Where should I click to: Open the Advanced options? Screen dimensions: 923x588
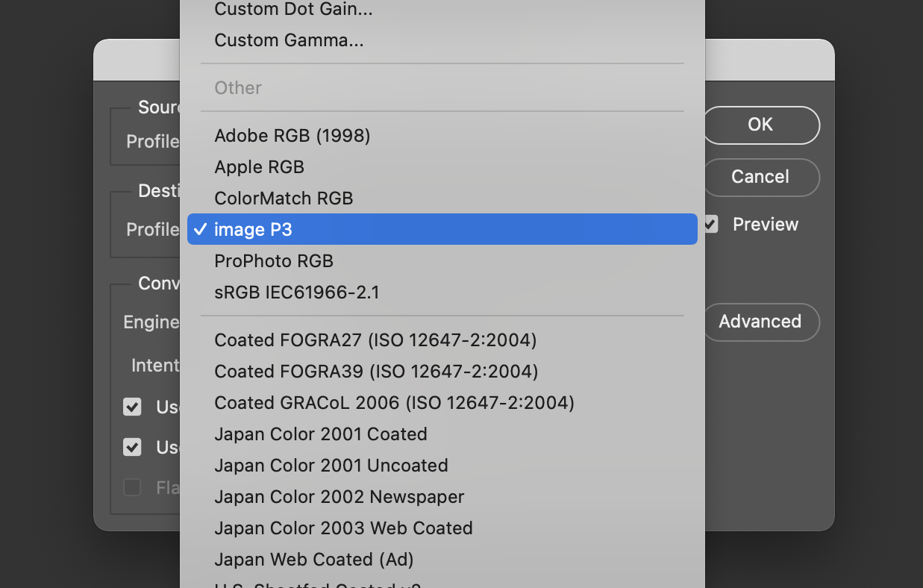click(760, 322)
